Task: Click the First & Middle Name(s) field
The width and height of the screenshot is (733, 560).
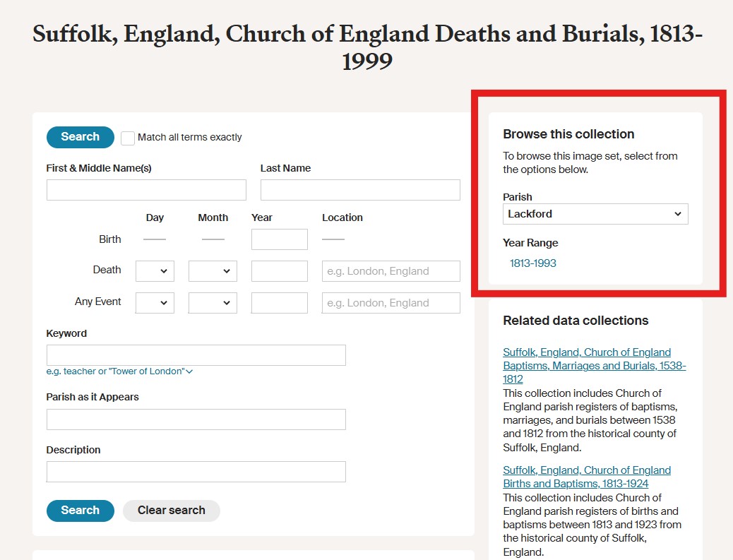Action: pyautogui.click(x=146, y=190)
